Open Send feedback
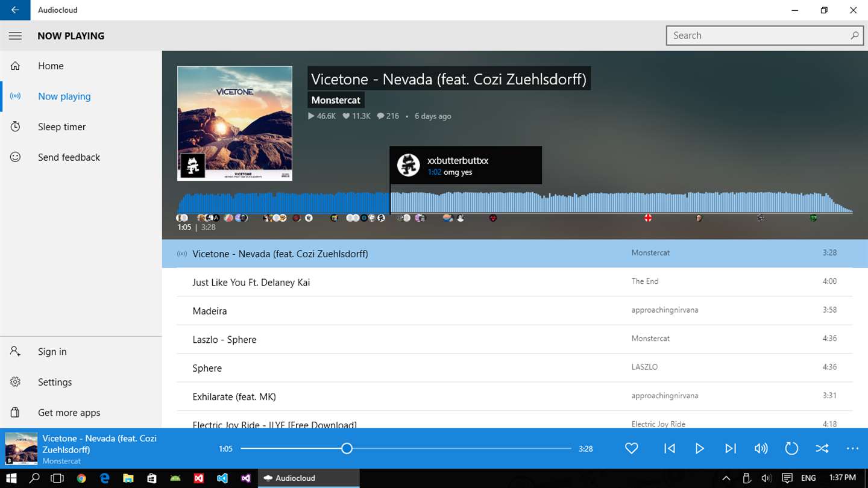The width and height of the screenshot is (868, 488). (81, 157)
